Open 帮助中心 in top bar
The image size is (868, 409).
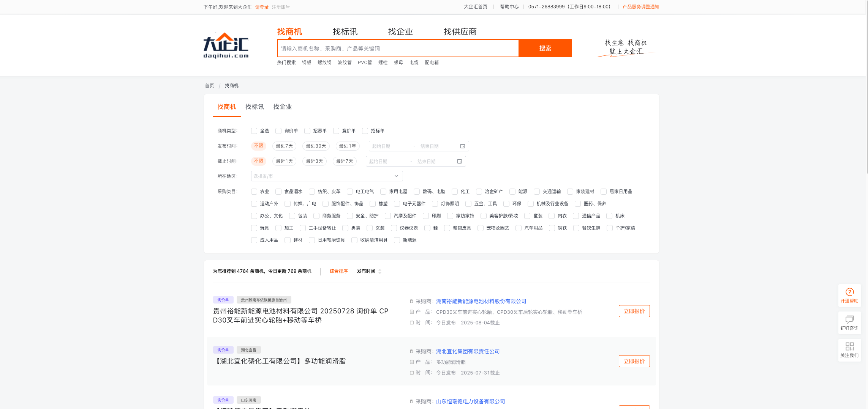[509, 7]
